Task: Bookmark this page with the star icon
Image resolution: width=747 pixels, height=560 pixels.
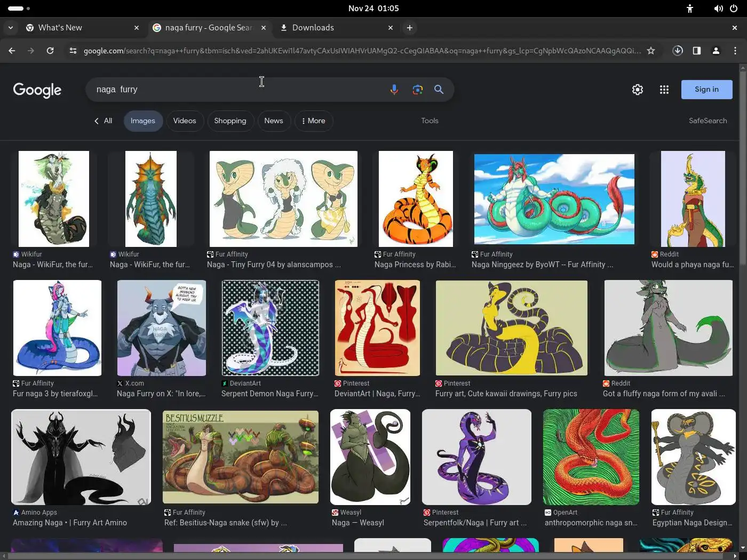Action: [x=651, y=51]
